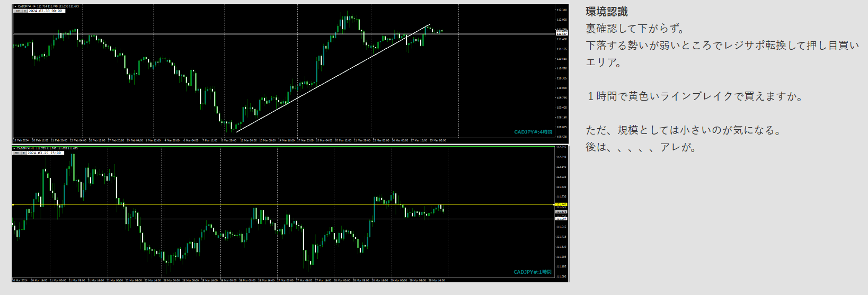Click the dropdown triangle beside CADJPY#,H4 title
Screen dimensions: 868x295
coord(15,6)
